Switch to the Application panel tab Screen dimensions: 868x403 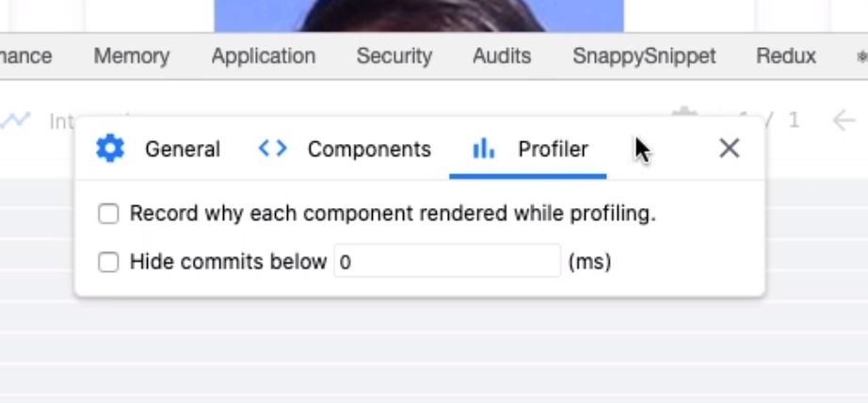264,56
